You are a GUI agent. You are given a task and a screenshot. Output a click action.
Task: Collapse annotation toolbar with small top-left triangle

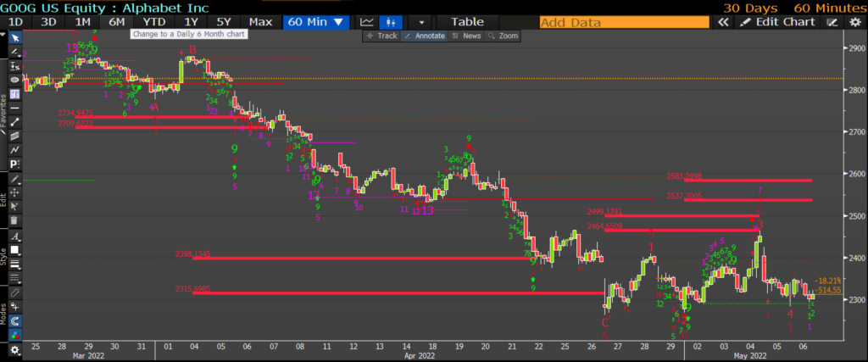(x=3, y=35)
